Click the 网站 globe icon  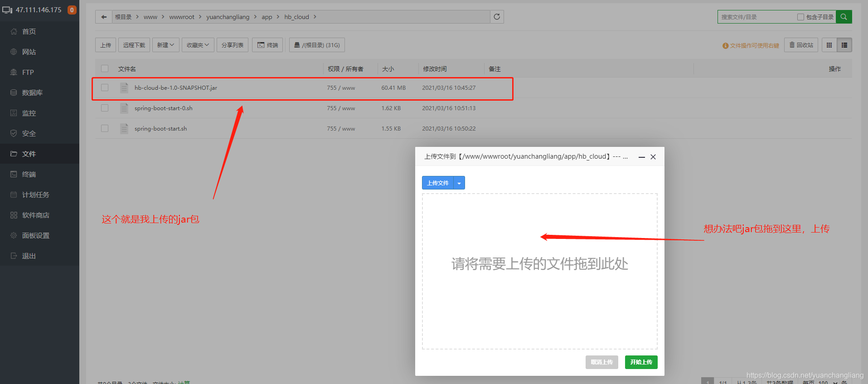14,52
